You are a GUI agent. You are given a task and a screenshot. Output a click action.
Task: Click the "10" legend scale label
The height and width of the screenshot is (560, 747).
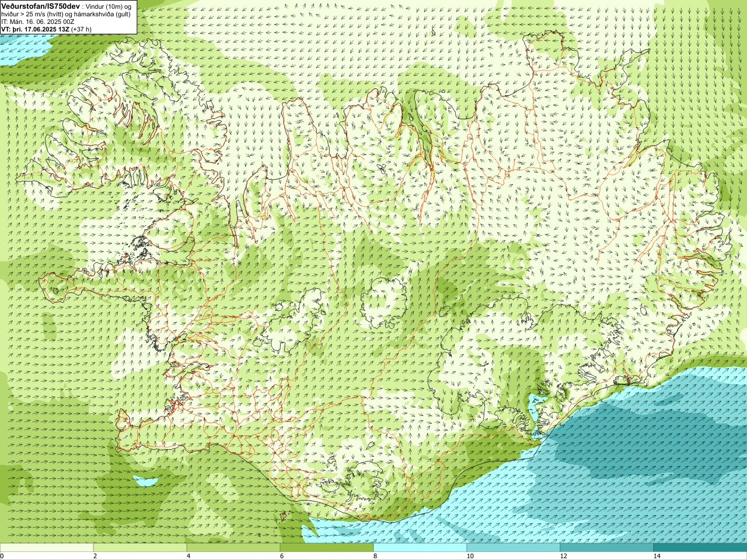click(x=470, y=556)
